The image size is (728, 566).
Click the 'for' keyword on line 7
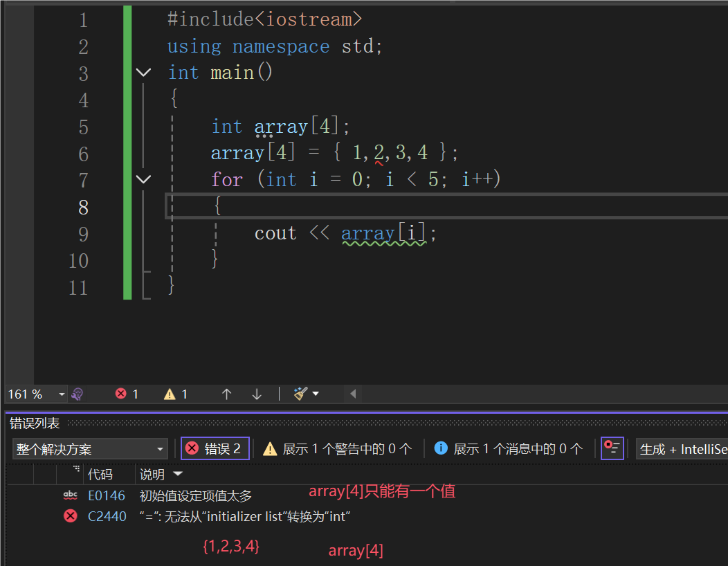point(227,180)
